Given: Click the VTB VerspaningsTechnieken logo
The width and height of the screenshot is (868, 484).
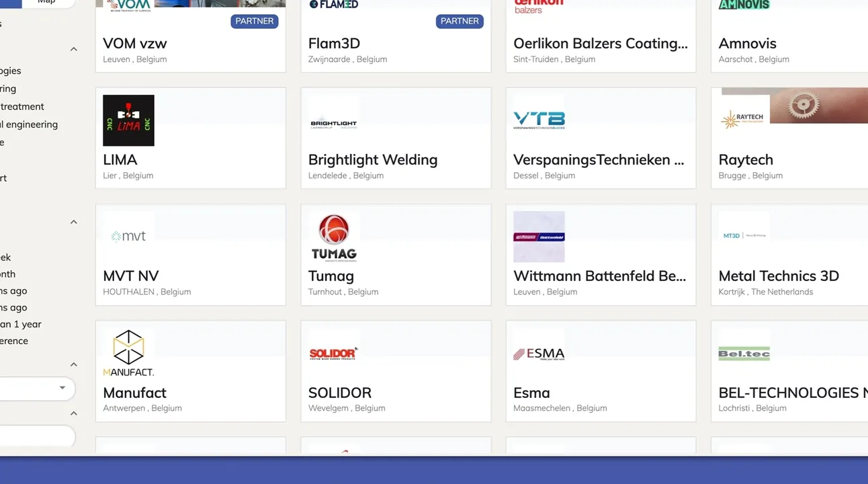Looking at the screenshot, I should click(x=539, y=120).
